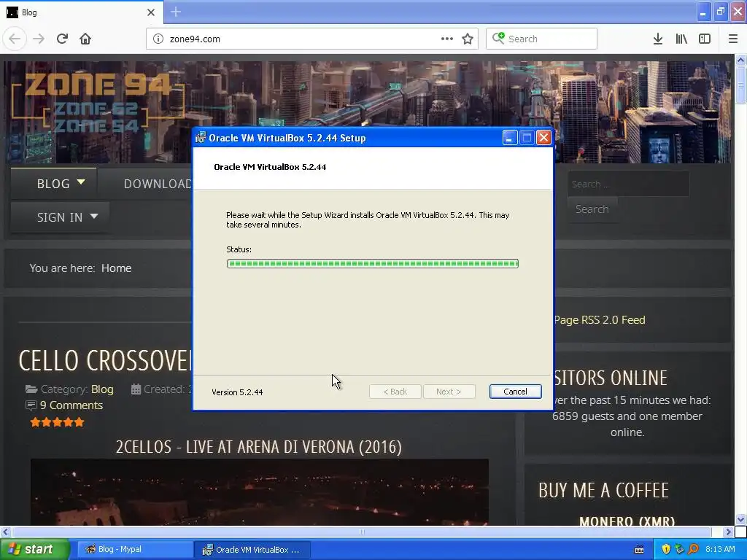Viewport: 747px width, 560px height.
Task: Toggle the sidebar view icon
Action: (x=705, y=39)
